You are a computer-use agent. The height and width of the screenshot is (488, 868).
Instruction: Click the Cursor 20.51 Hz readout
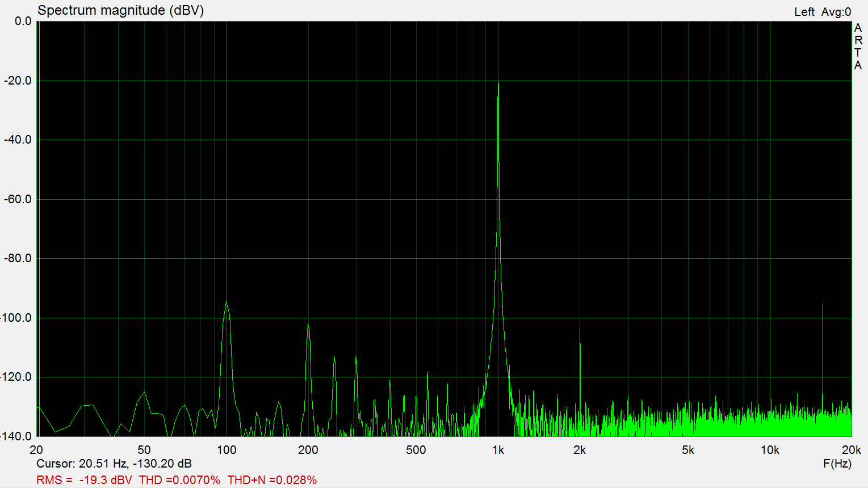coord(114,464)
